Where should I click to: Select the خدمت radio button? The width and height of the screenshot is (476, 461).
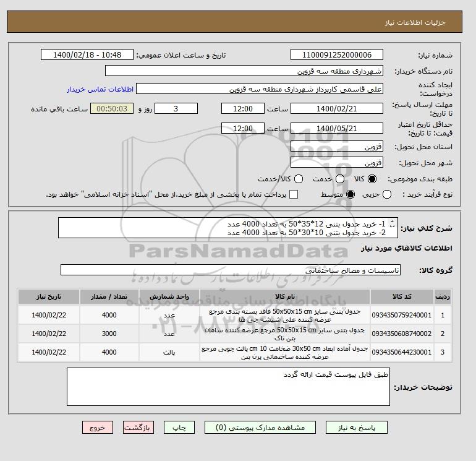tap(340, 179)
